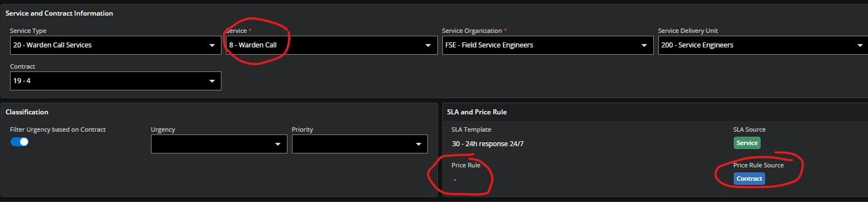Open the '8 - Warden Call' service selection
The width and height of the screenshot is (868, 202).
[332, 45]
